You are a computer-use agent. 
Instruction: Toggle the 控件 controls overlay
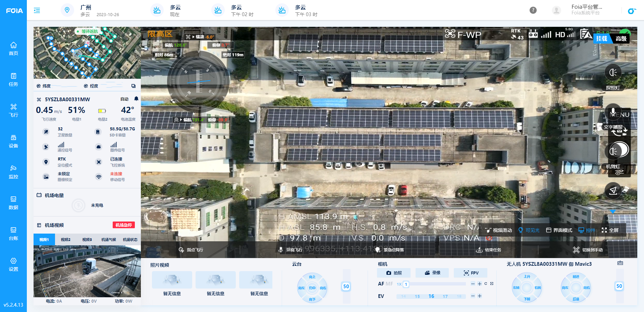[587, 230]
